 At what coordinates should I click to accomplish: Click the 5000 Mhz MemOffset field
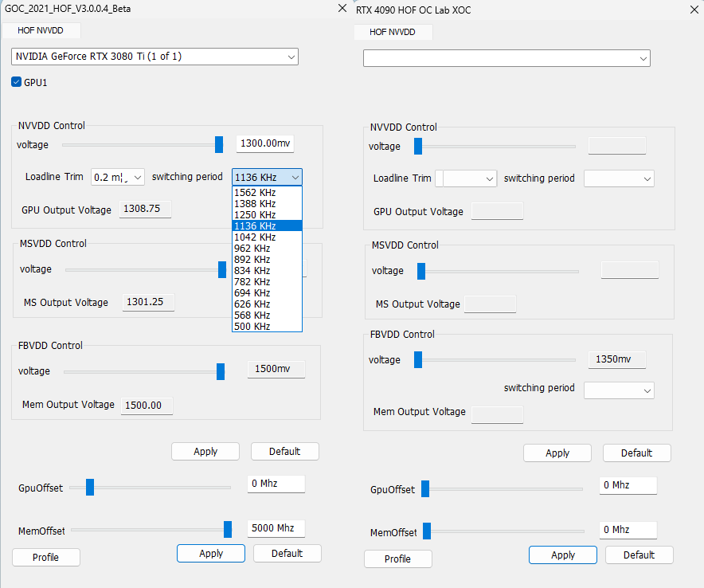(x=276, y=528)
